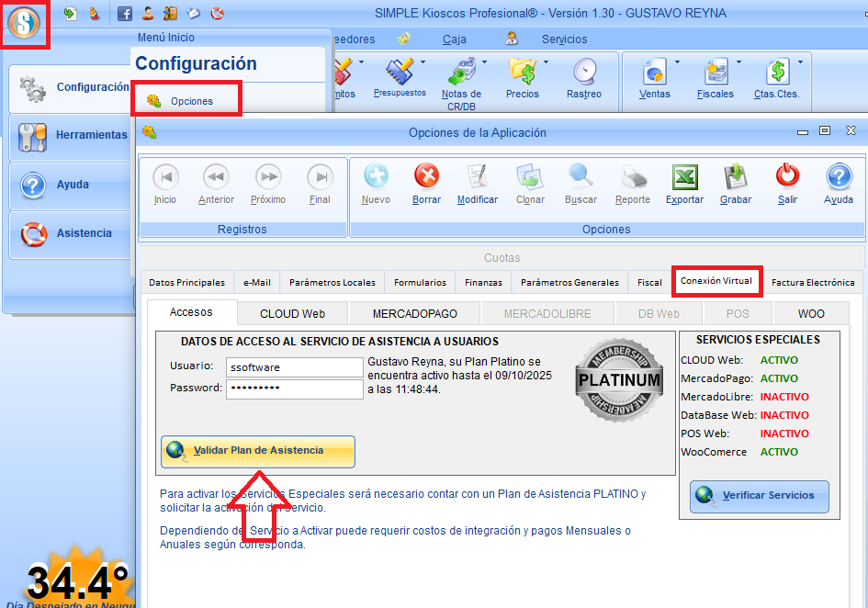This screenshot has width=868, height=608.
Task: Open the MERCADOPAGO sub-tab
Action: [414, 313]
